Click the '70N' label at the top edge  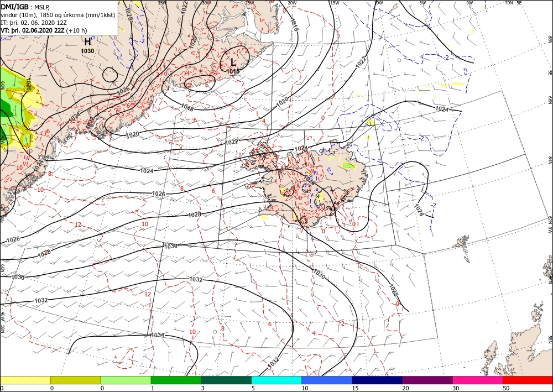pyautogui.click(x=509, y=3)
